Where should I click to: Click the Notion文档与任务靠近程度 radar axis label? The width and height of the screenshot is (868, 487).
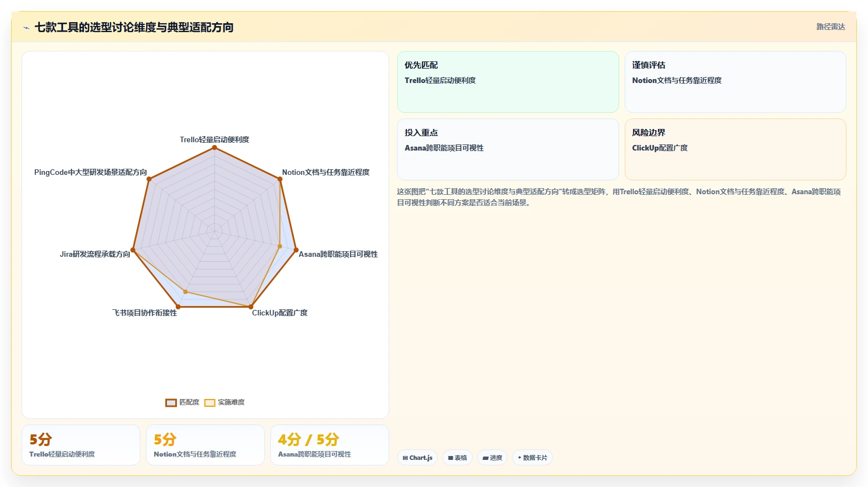[326, 172]
